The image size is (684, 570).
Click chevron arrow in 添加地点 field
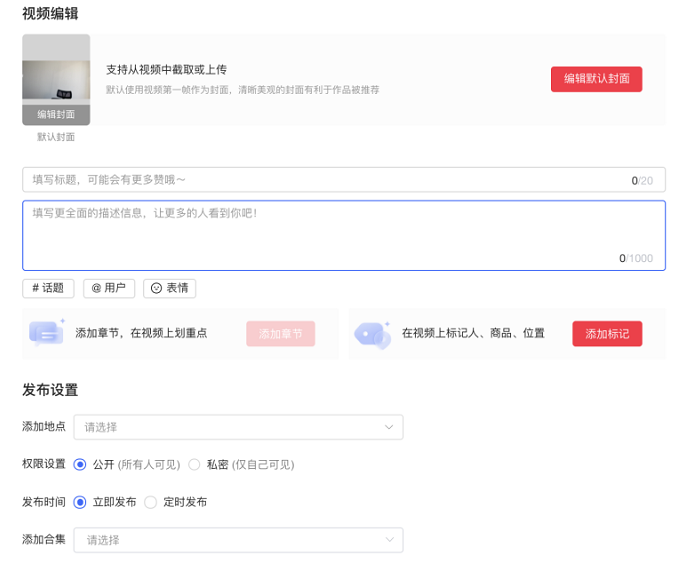tap(389, 427)
